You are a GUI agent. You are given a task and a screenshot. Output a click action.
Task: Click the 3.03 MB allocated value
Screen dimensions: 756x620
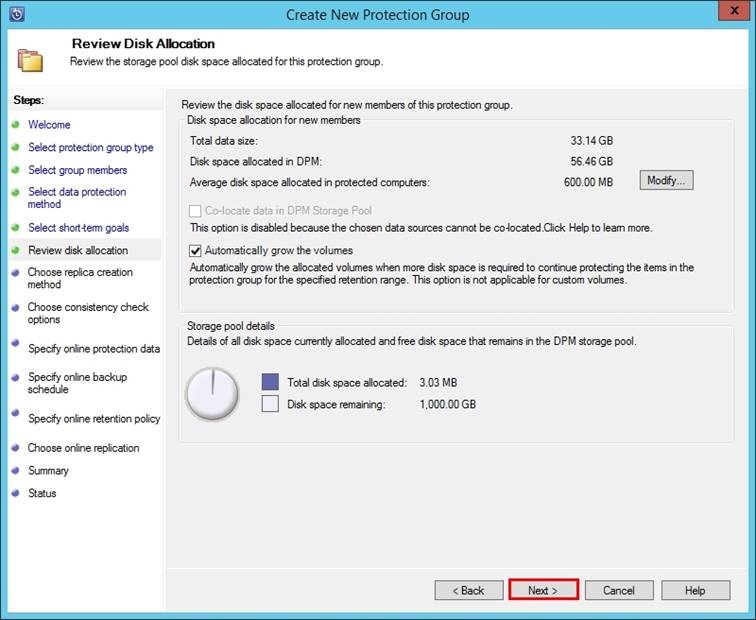[x=438, y=382]
